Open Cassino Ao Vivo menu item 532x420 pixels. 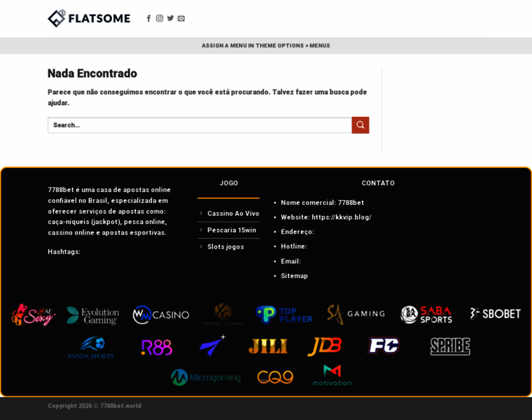tap(233, 213)
